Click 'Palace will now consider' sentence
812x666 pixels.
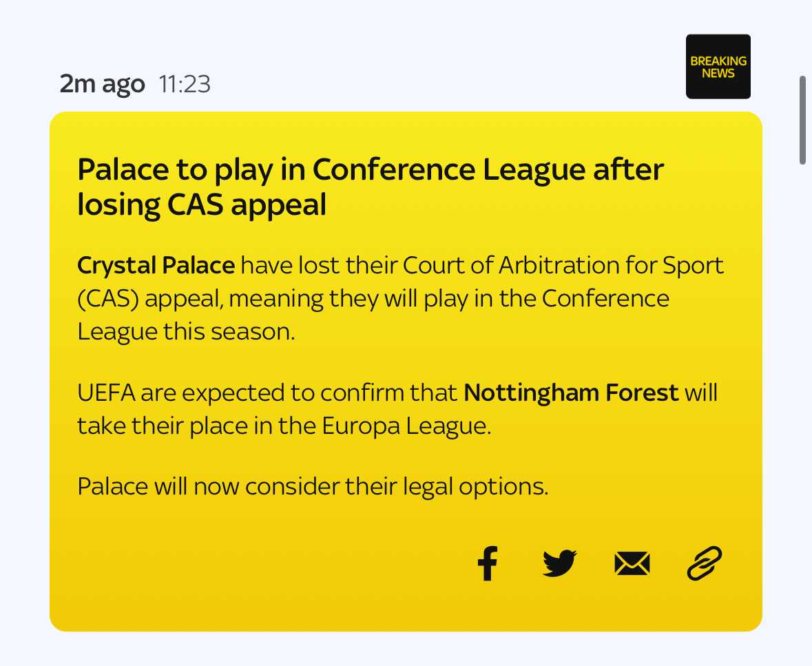(x=313, y=486)
